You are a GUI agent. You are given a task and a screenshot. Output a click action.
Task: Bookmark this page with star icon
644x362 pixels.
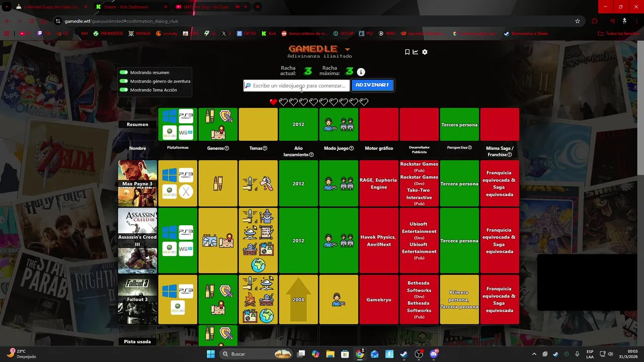pyautogui.click(x=578, y=21)
